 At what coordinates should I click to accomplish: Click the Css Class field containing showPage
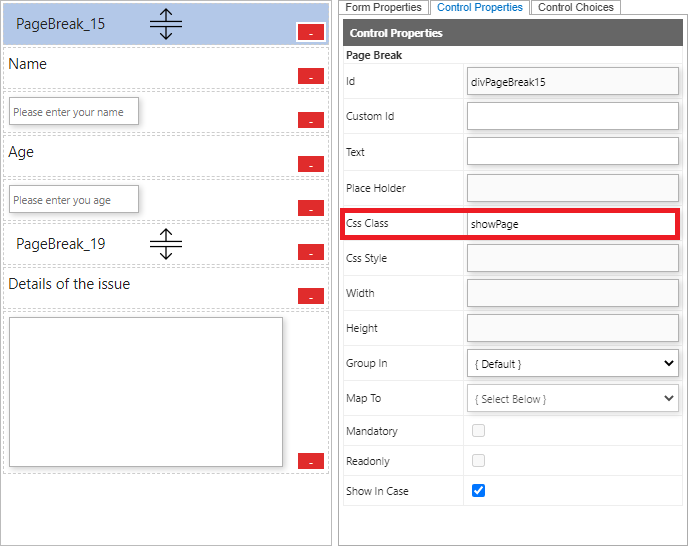click(x=572, y=224)
